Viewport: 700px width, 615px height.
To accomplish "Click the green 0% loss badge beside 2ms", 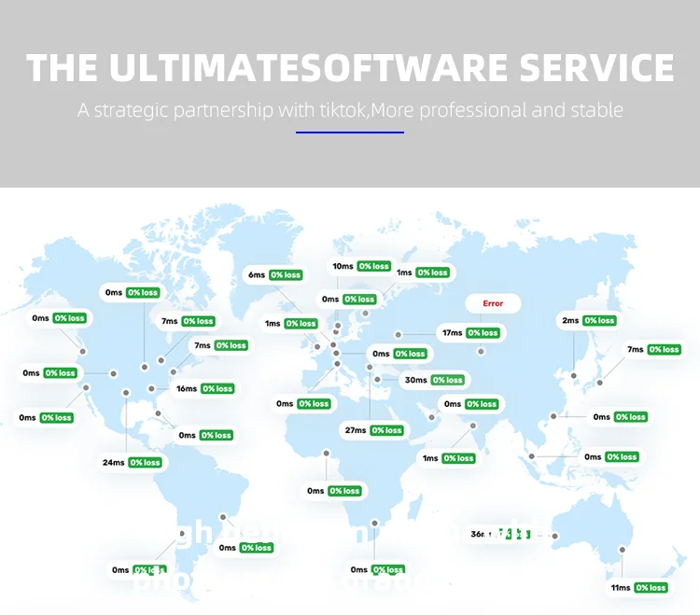I will [x=599, y=320].
